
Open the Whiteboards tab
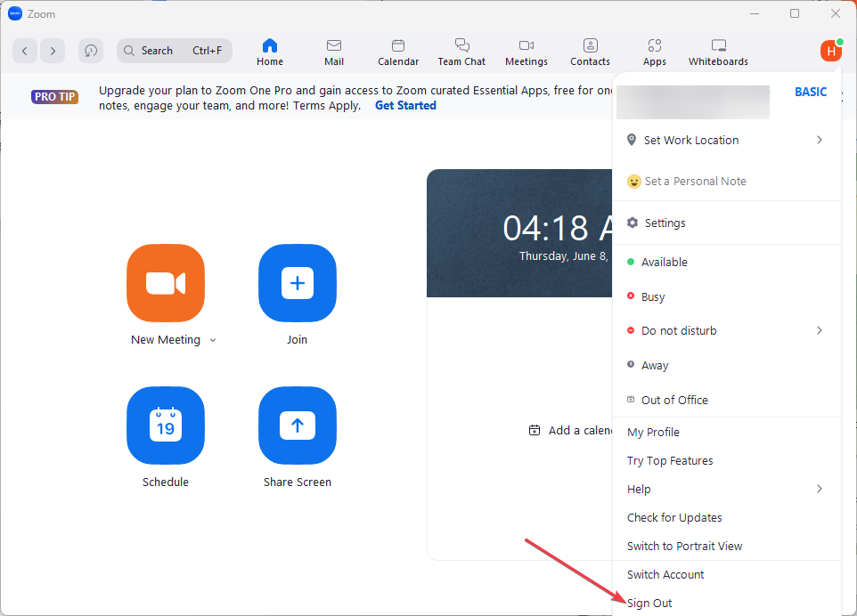(719, 53)
